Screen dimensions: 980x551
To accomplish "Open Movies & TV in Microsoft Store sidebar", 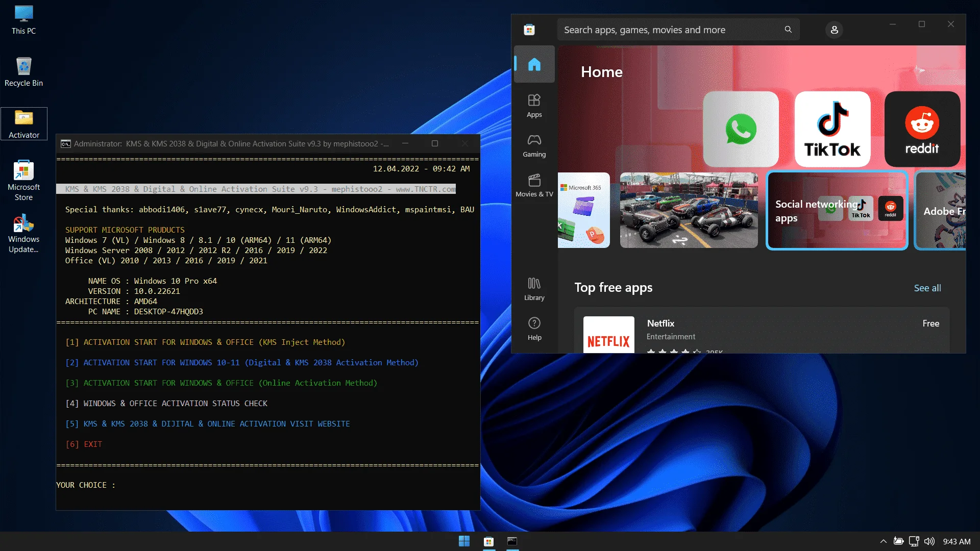I will [534, 185].
